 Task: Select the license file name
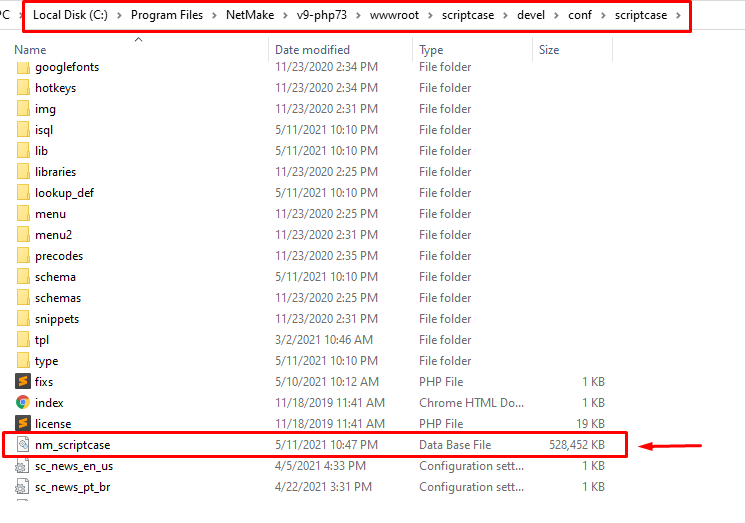click(53, 424)
